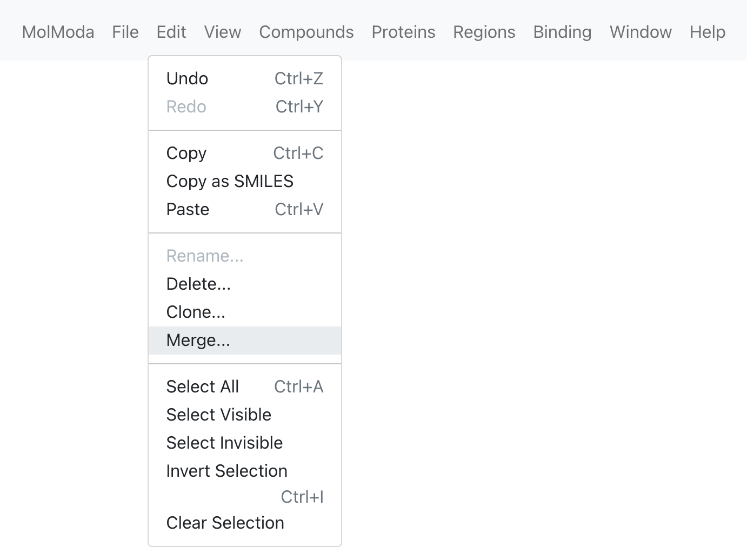Choose Copy as SMILES
Screen dimensions: 747x560
click(x=245, y=181)
